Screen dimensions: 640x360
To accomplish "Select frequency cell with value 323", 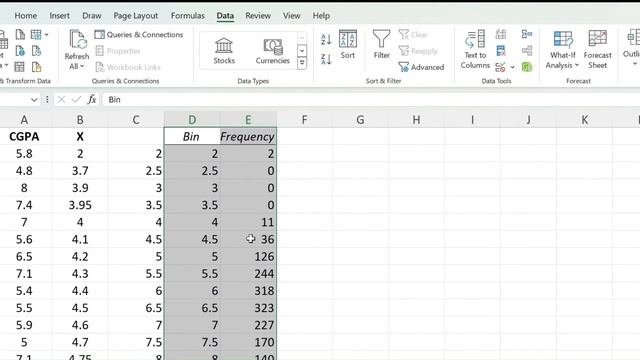I will [x=248, y=308].
